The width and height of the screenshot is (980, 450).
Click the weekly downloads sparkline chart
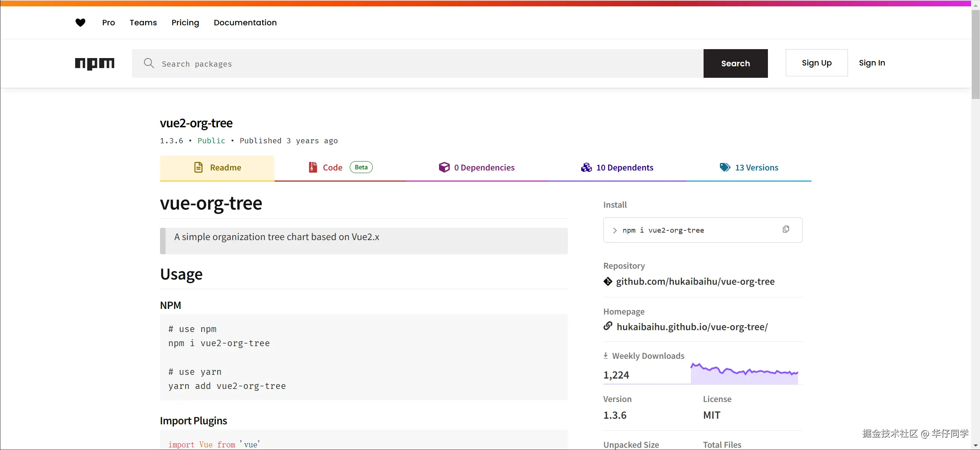click(744, 373)
